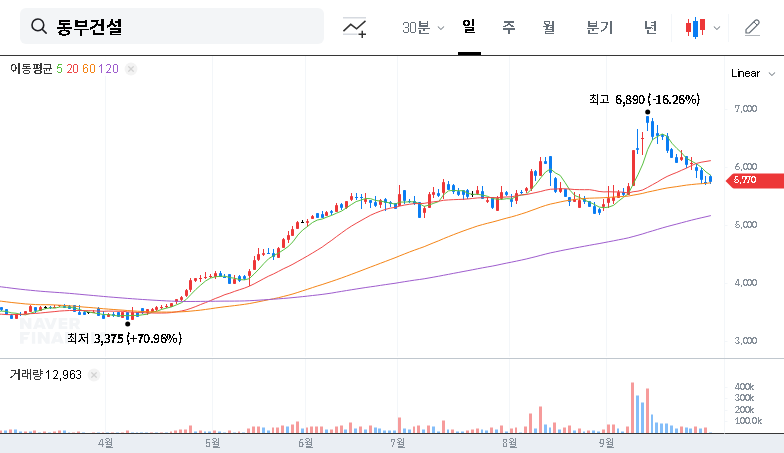Remove the 거래량 volume indicator
The height and width of the screenshot is (453, 784).
94,375
